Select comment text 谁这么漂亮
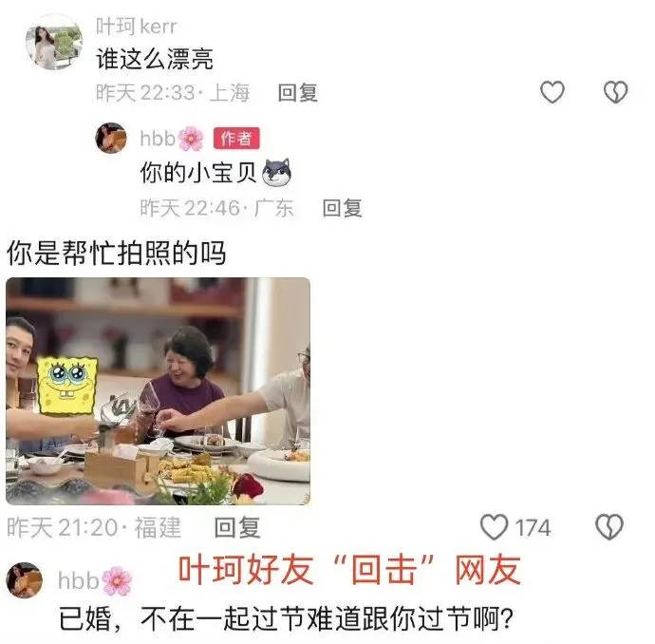This screenshot has width=655, height=644. [155, 59]
